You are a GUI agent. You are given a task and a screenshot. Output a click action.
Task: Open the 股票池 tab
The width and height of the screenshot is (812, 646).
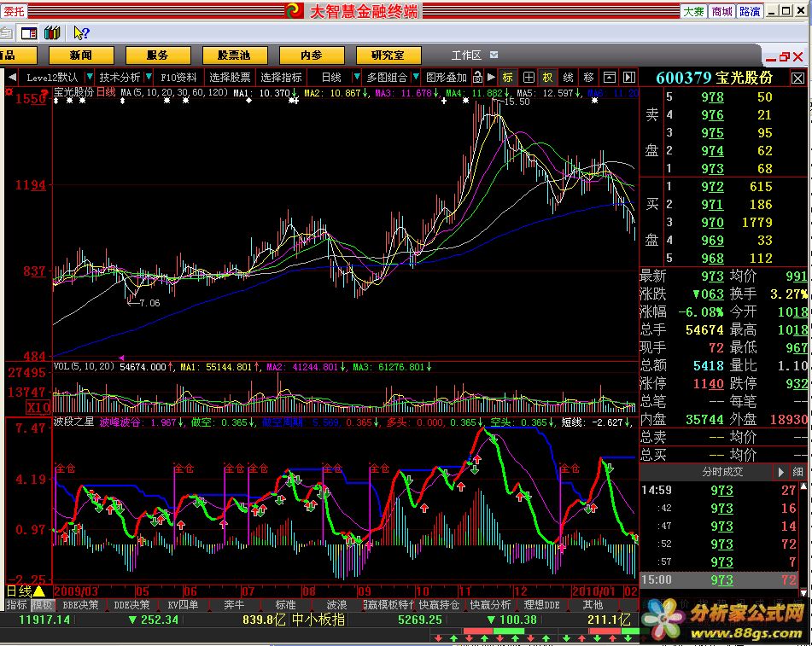234,55
